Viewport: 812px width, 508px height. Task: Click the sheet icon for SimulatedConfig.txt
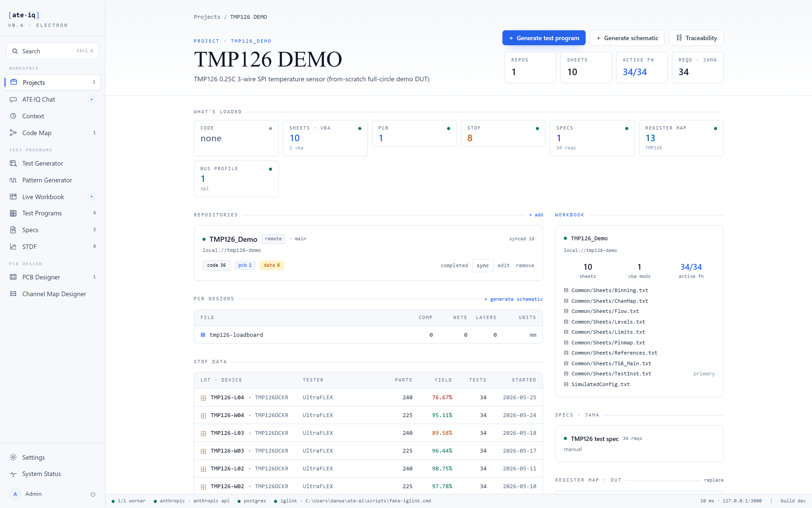(566, 384)
